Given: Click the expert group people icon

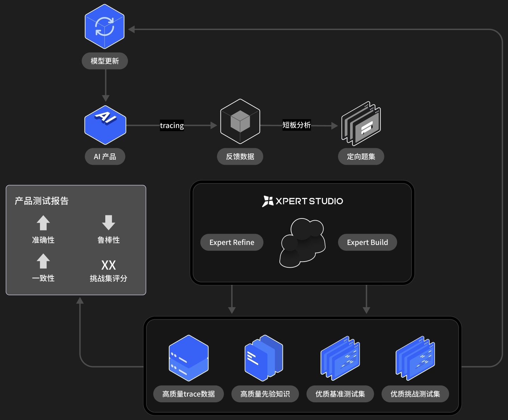Looking at the screenshot, I should (x=302, y=243).
